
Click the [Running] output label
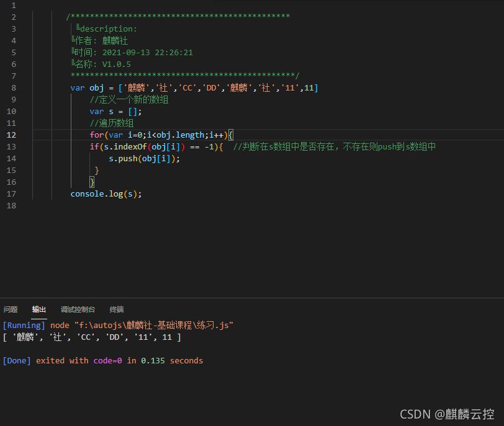tap(24, 325)
